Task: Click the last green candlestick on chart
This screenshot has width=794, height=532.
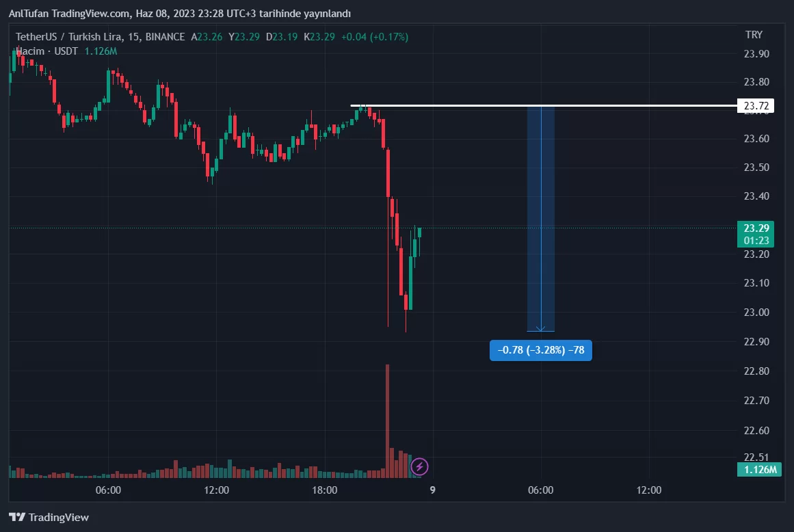Action: [419, 232]
